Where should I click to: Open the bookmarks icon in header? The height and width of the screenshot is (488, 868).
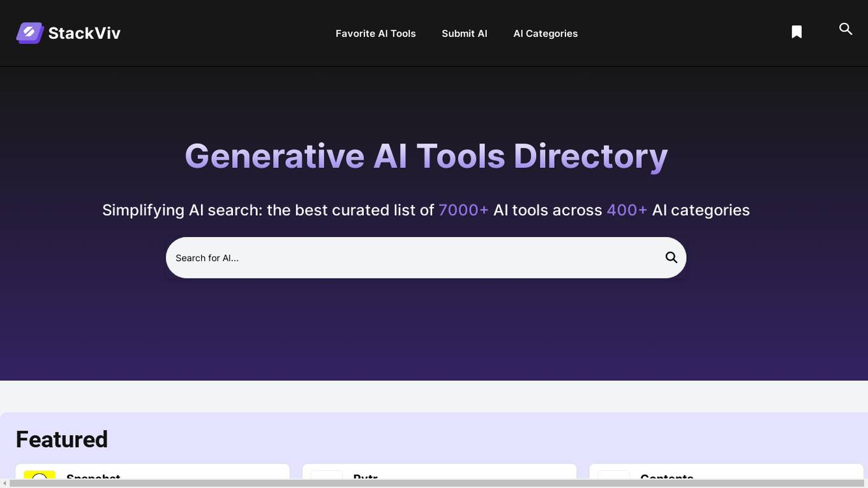point(797,32)
